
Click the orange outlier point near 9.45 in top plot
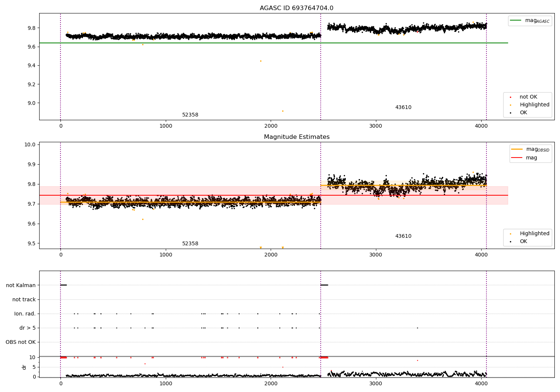pos(261,61)
